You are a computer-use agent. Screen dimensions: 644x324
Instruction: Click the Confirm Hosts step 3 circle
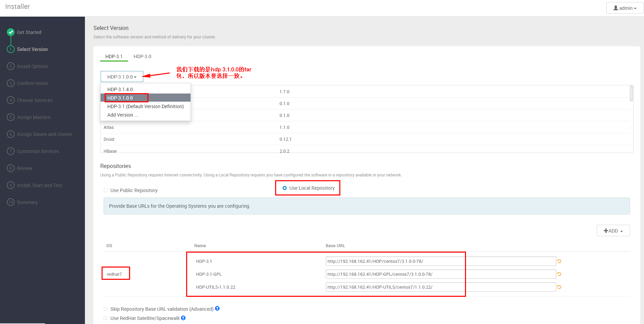tap(11, 83)
